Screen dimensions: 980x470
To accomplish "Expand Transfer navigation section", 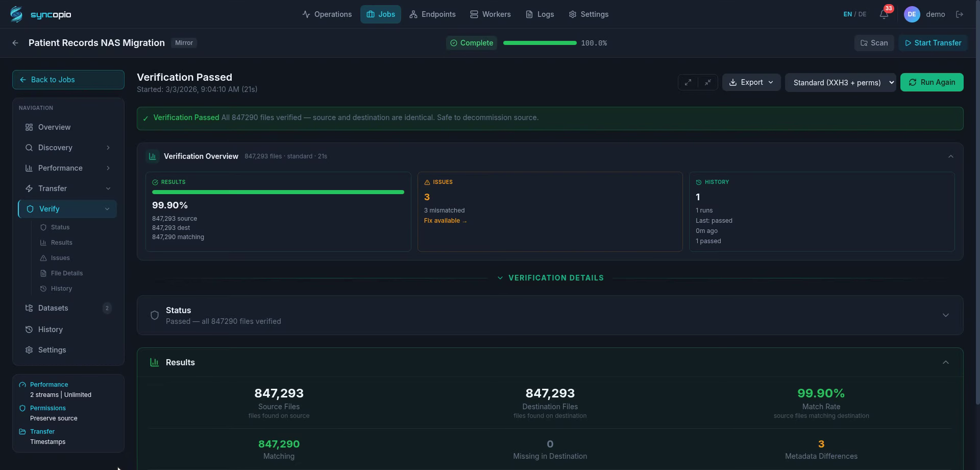I will [67, 189].
